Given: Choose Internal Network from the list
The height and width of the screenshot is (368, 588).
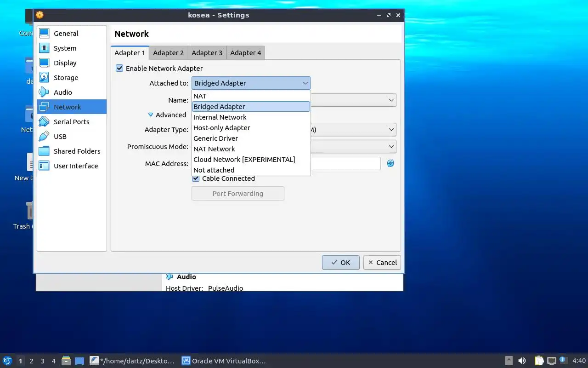Looking at the screenshot, I should coord(251,117).
